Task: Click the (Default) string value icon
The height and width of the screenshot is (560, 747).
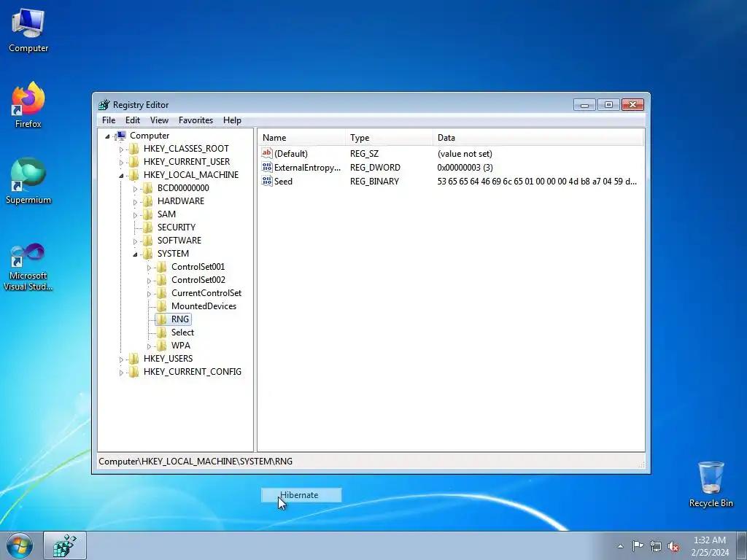Action: 267,153
